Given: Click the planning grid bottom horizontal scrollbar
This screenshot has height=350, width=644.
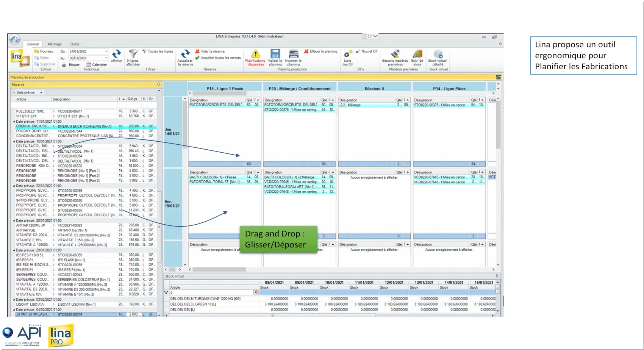Looking at the screenshot, I should [219, 269].
